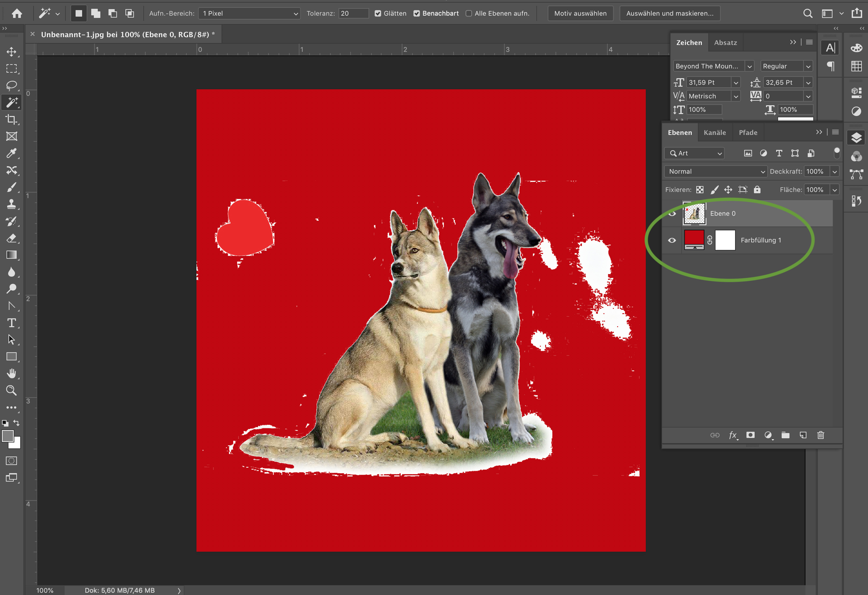Switch to the Kanäle tab
This screenshot has height=595, width=868.
pos(715,133)
